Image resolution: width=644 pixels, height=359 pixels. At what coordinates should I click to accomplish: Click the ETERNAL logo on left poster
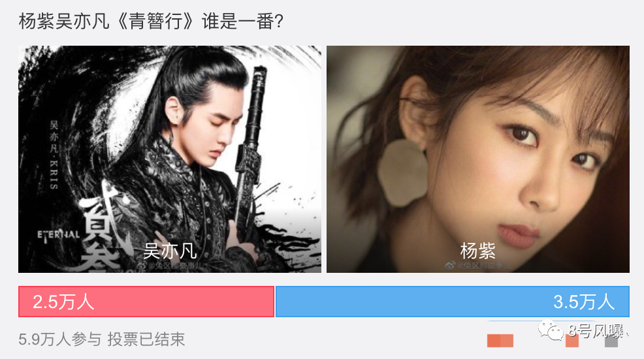[x=58, y=235]
